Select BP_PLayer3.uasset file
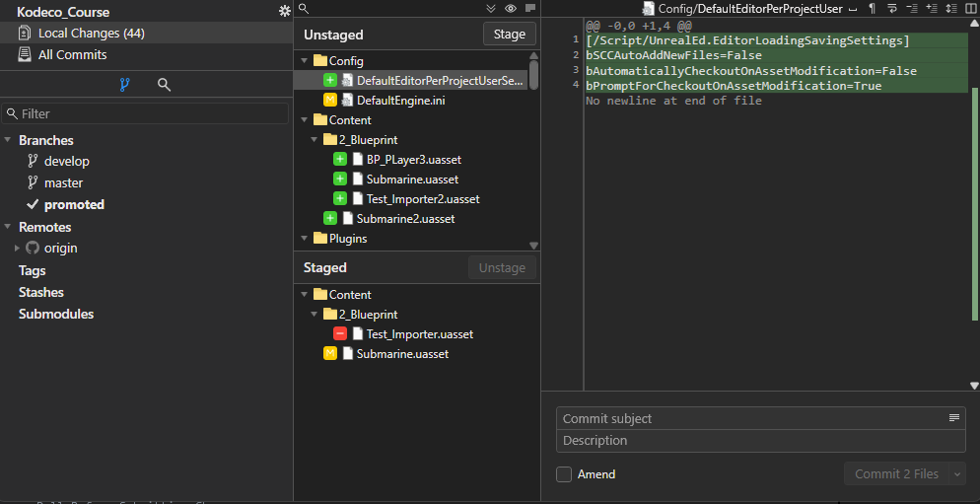 pos(414,160)
